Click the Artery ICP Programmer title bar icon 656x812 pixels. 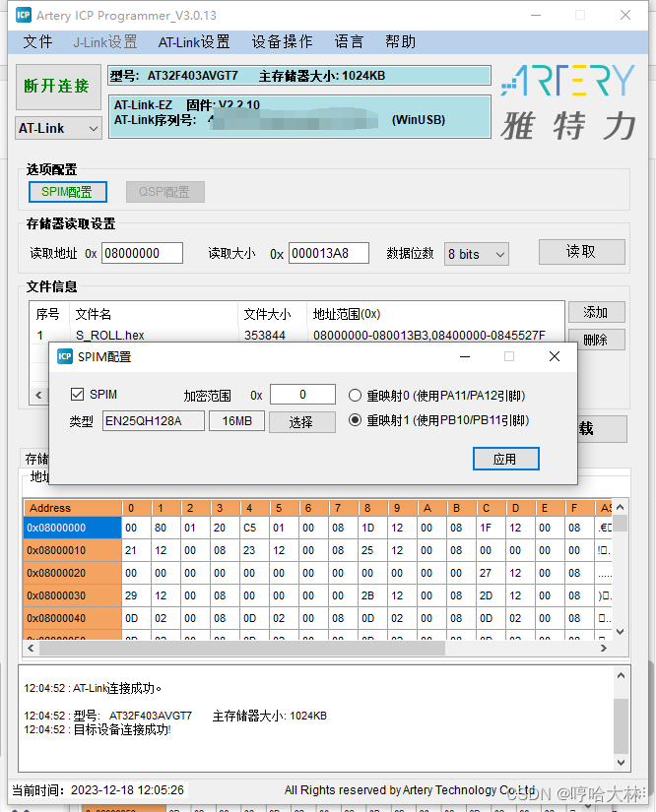click(24, 15)
